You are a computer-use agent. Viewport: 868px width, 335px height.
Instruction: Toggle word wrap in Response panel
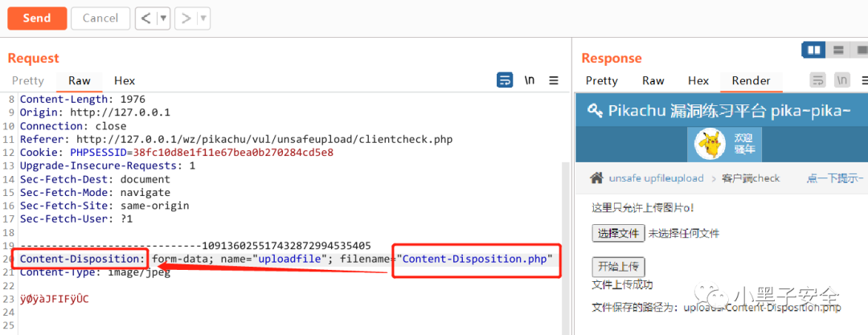[817, 80]
